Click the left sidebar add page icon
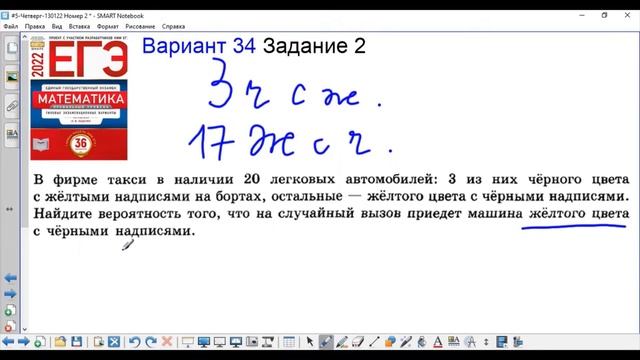This screenshot has width=640, height=360. click(10, 310)
